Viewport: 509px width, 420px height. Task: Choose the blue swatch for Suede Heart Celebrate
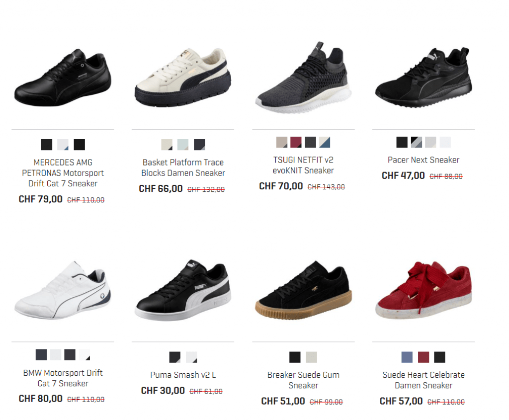point(407,357)
